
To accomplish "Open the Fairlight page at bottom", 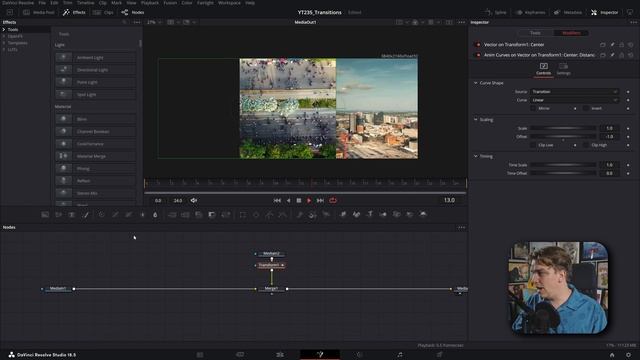I will pos(400,355).
